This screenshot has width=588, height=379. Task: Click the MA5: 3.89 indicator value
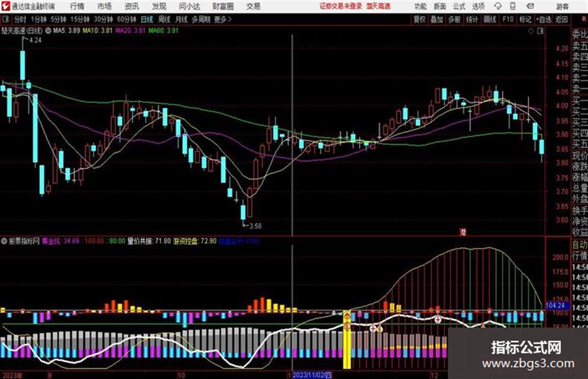(x=67, y=30)
